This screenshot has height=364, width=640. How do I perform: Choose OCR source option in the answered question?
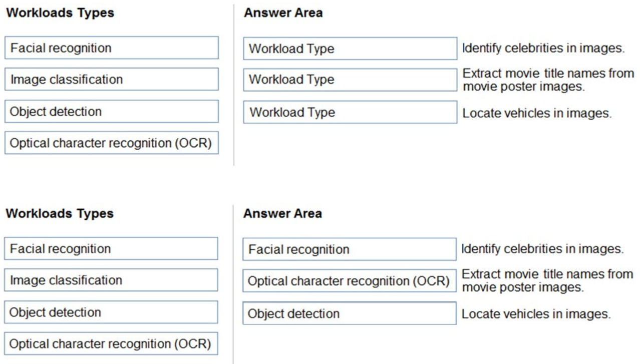111,344
